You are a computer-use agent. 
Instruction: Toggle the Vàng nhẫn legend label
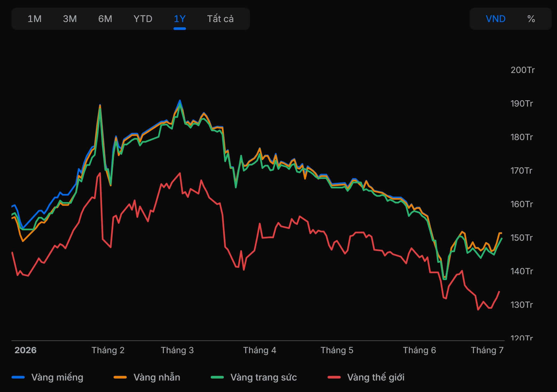click(157, 377)
